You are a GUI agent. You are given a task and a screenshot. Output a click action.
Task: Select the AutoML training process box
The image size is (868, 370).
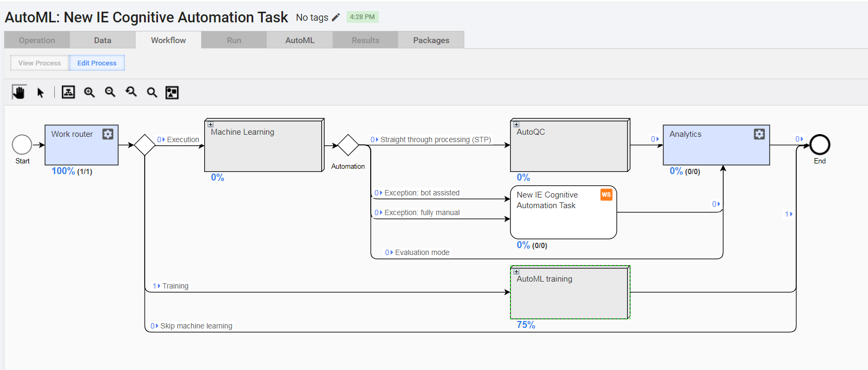570,292
